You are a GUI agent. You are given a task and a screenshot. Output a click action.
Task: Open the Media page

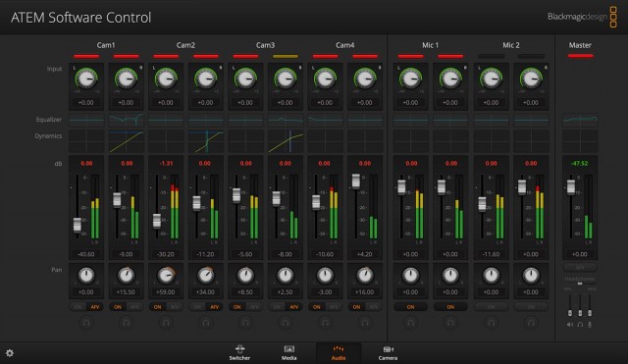288,353
